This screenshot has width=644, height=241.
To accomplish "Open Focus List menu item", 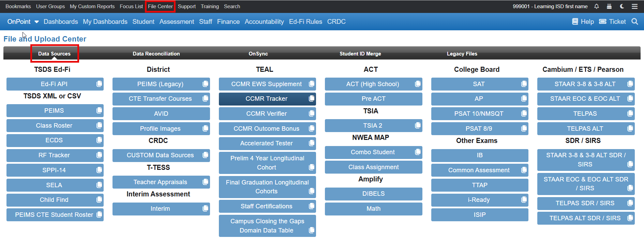I will tap(131, 6).
